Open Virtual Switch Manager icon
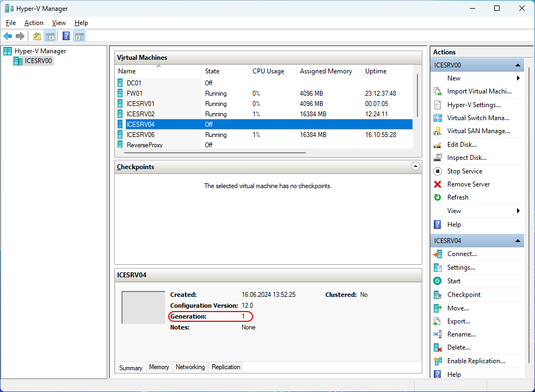 tap(438, 118)
